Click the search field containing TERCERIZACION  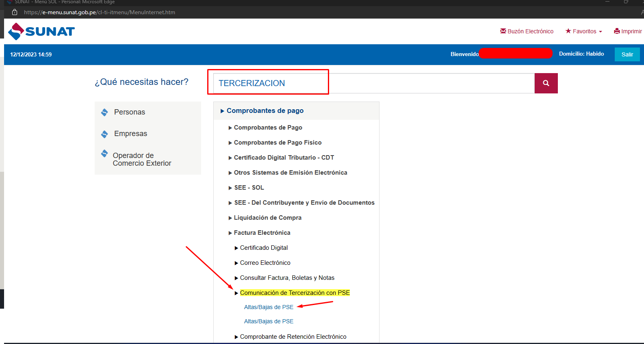pos(374,83)
